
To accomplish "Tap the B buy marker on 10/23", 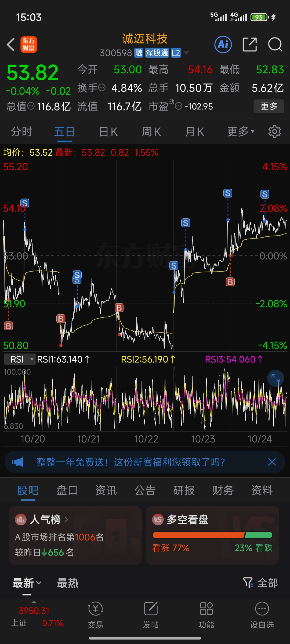I will [x=230, y=282].
